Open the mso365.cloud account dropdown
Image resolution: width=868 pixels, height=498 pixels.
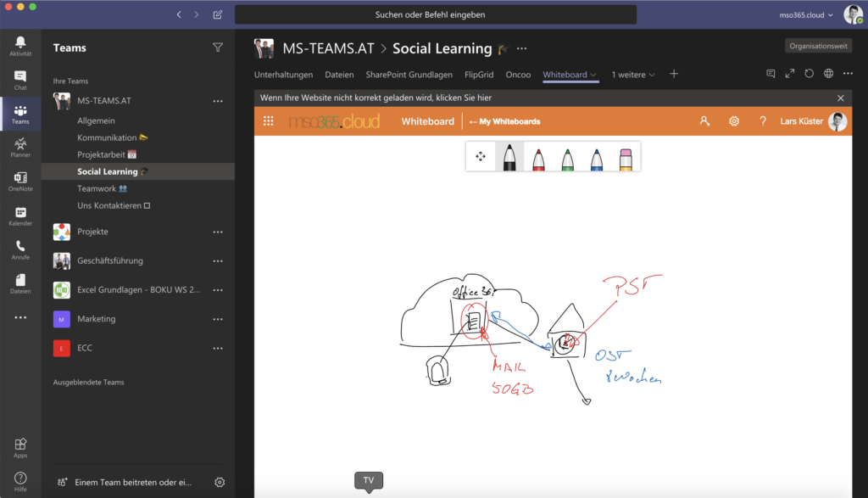tap(806, 15)
